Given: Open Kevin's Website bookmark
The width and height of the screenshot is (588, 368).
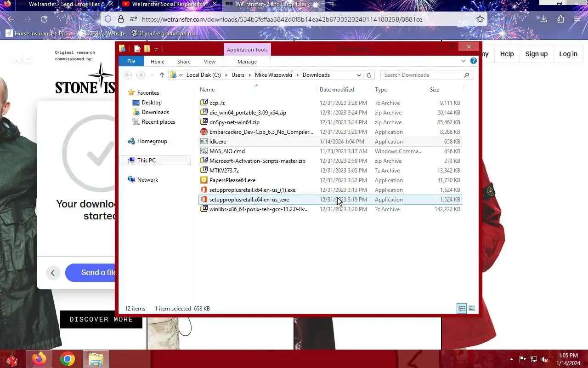Looking at the screenshot, I should pyautogui.click(x=102, y=34).
